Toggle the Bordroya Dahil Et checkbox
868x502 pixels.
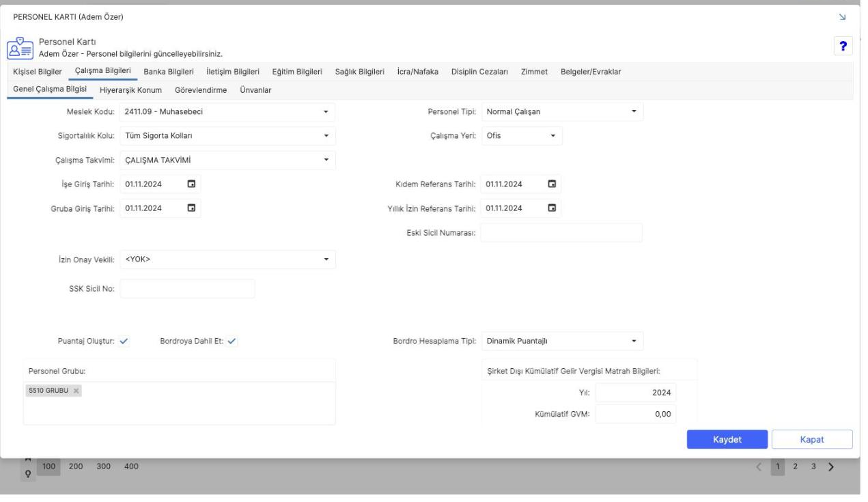click(232, 341)
